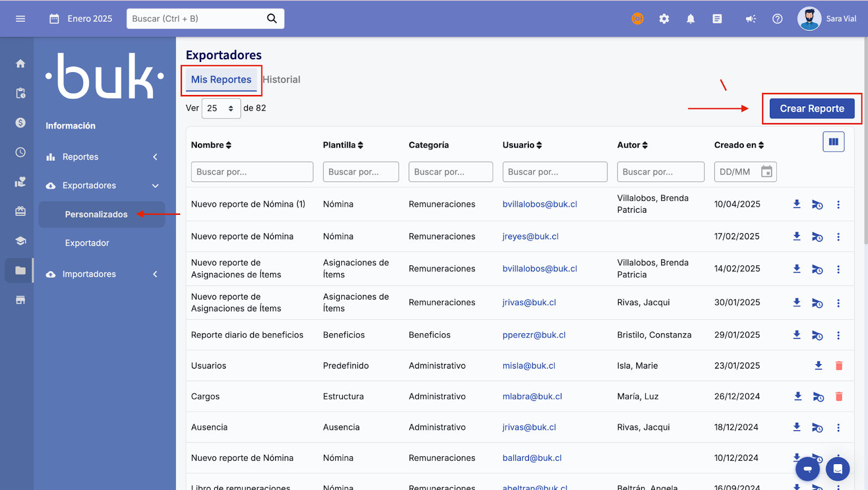This screenshot has width=868, height=490.
Task: Download the Usuarios report
Action: tap(818, 366)
